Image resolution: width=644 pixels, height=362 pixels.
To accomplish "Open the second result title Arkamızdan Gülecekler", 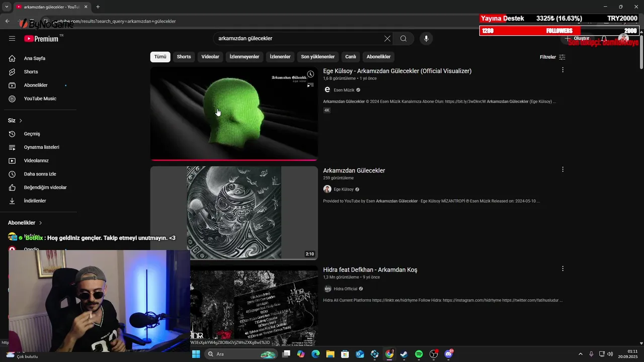I will click(x=354, y=170).
